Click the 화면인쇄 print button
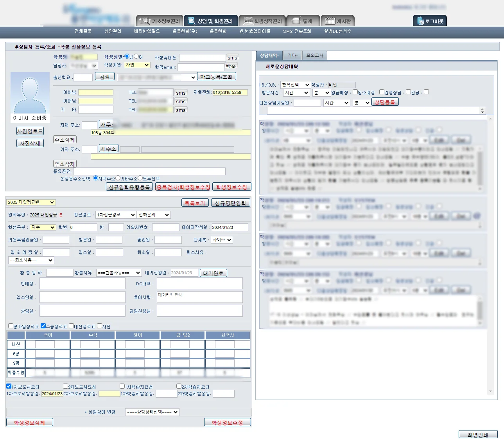Screen dimensions: 504x443 (x=478, y=434)
